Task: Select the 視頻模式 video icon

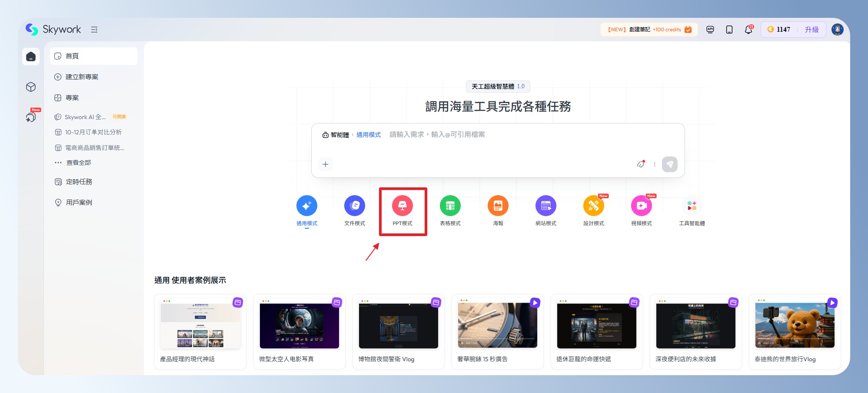Action: [642, 206]
